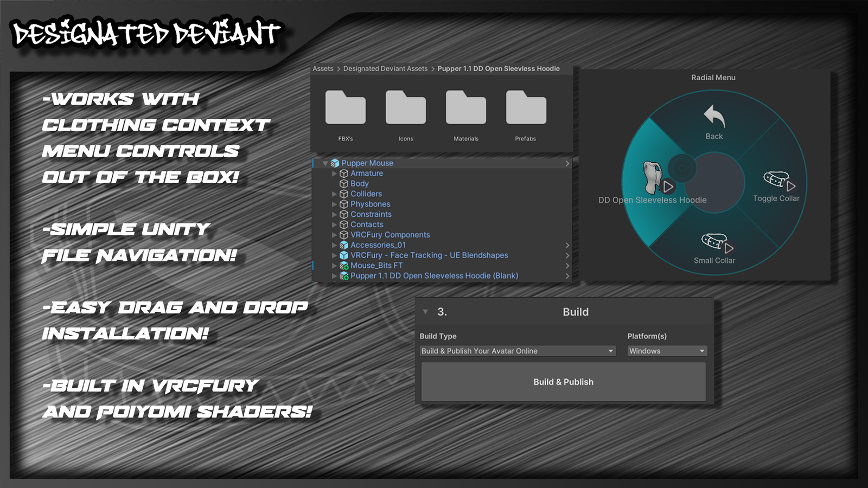This screenshot has width=868, height=488.
Task: Open the Platform(s) Windows dropdown
Action: coord(667,351)
